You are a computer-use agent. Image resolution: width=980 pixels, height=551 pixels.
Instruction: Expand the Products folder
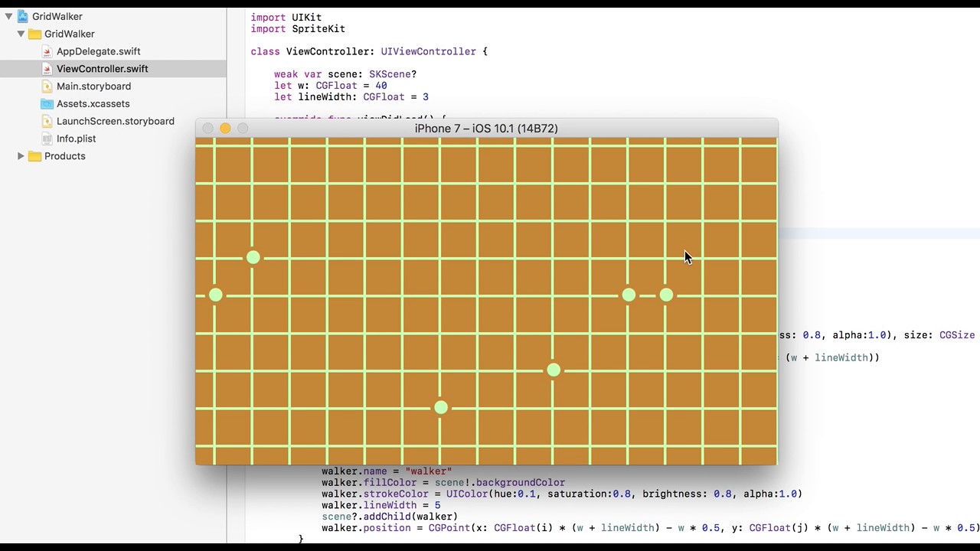(x=21, y=156)
